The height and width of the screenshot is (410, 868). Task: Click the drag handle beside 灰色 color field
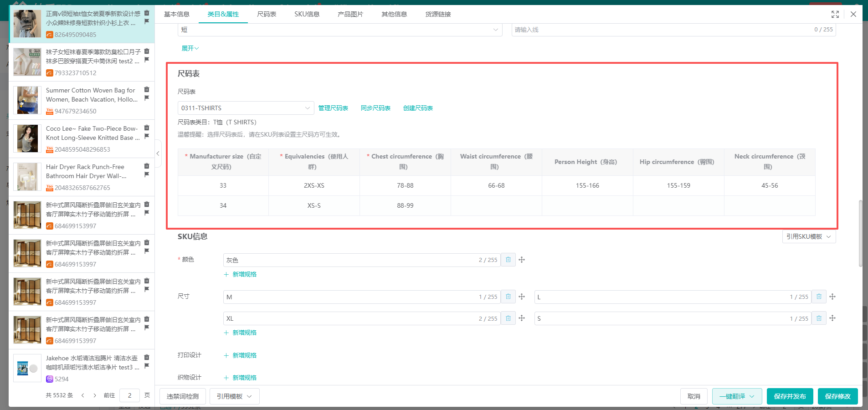tap(522, 260)
